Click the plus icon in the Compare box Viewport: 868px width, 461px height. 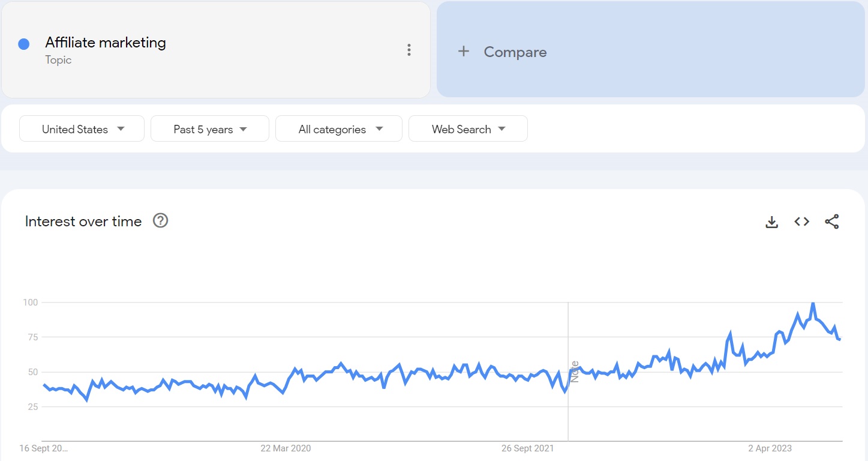[463, 51]
